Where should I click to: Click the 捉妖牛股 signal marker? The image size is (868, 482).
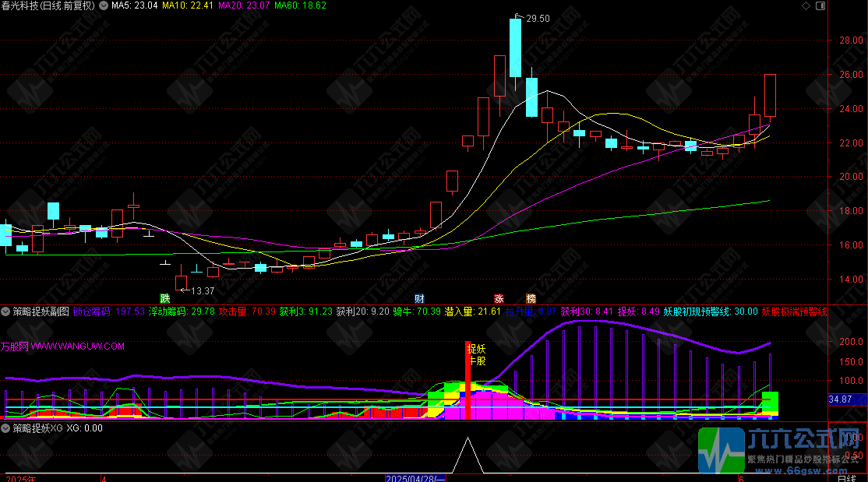(477, 355)
